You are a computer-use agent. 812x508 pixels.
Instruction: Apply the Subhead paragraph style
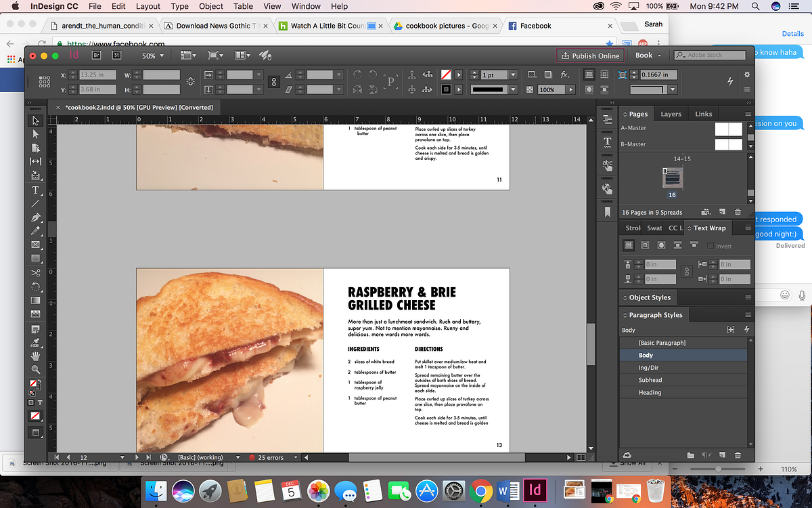click(650, 380)
